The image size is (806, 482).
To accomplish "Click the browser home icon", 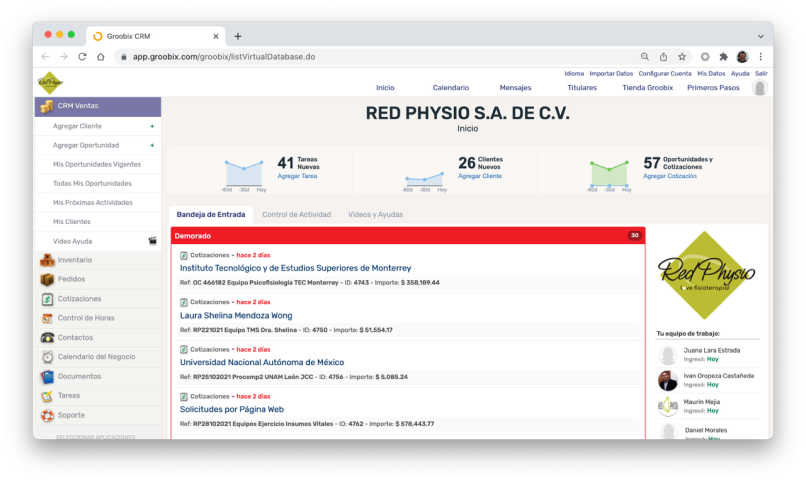I will pyautogui.click(x=101, y=57).
